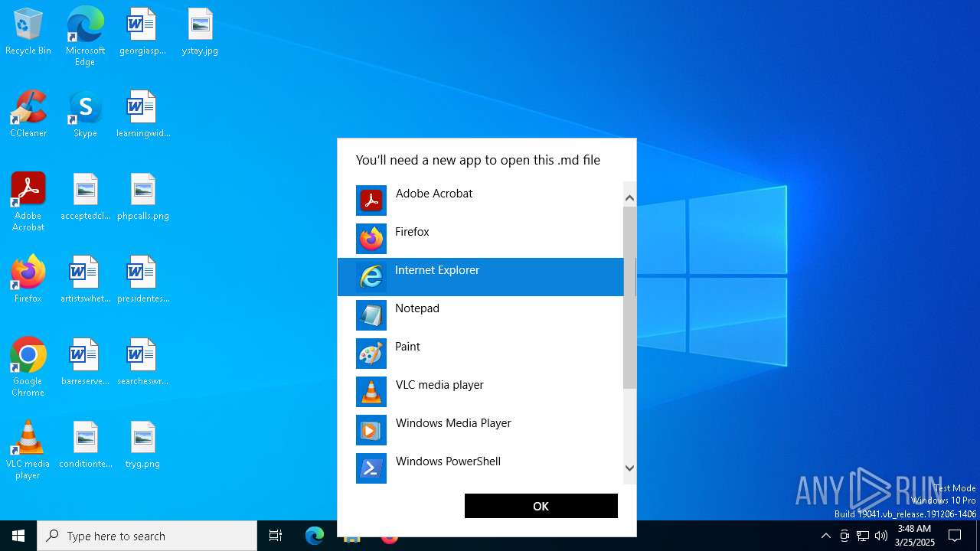Open the Windows Start menu
The image size is (980, 551).
coord(18,536)
